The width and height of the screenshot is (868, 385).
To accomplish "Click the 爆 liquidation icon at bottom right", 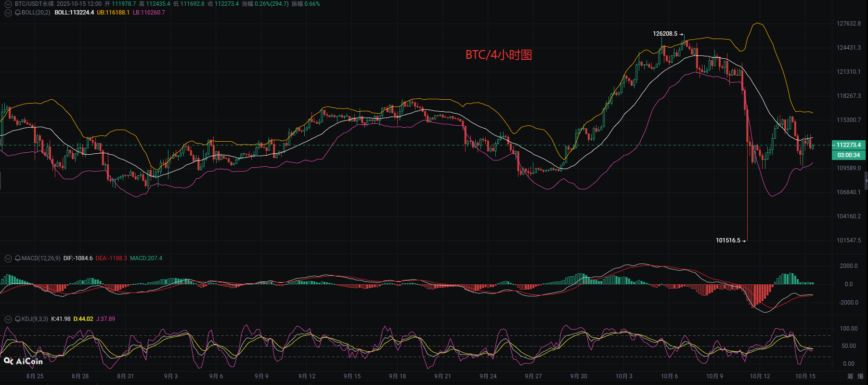I will [x=861, y=376].
